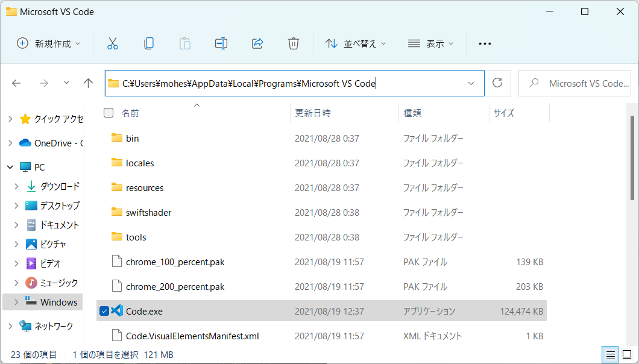Click the locales folder icon
Image resolution: width=639 pixels, height=364 pixels.
(x=117, y=163)
